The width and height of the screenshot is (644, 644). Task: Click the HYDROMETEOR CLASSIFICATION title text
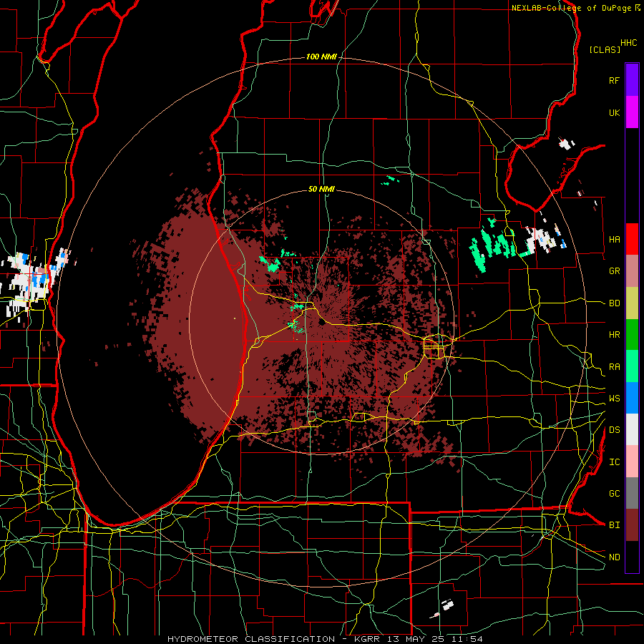pos(251,639)
